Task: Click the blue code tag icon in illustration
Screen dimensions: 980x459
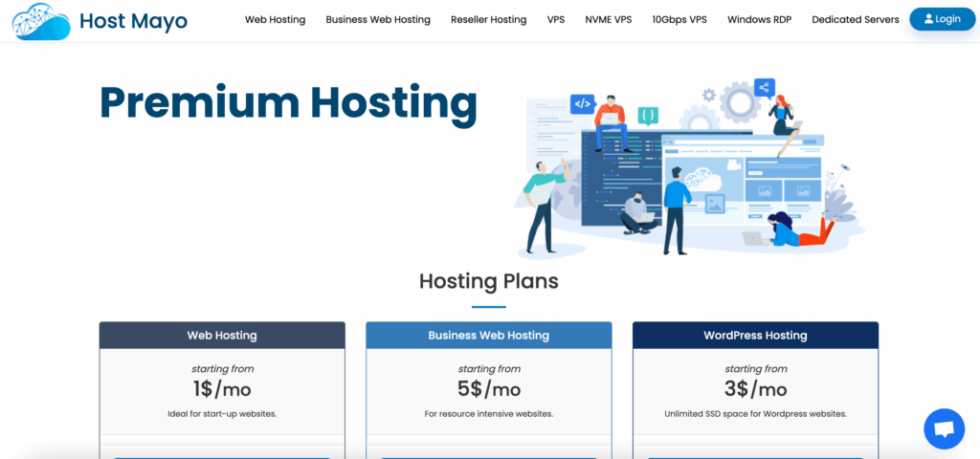Action: 582,103
